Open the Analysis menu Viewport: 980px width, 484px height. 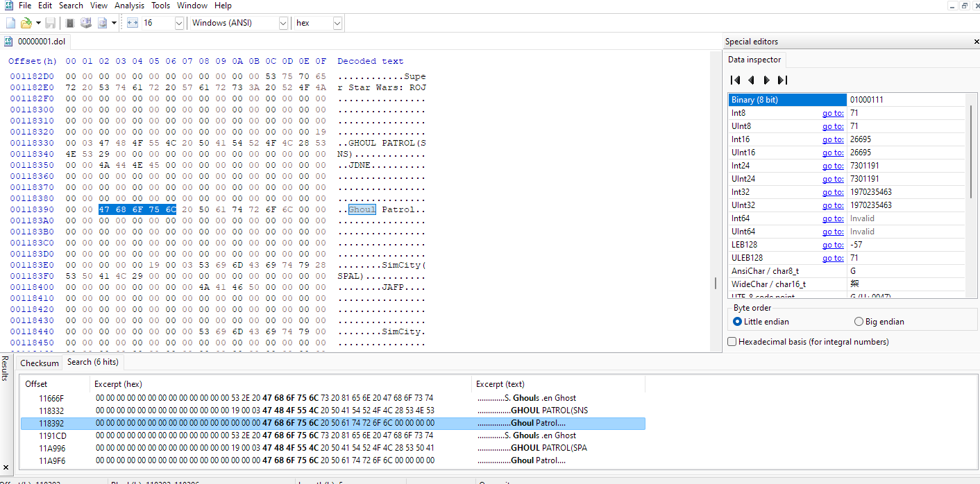(x=130, y=6)
